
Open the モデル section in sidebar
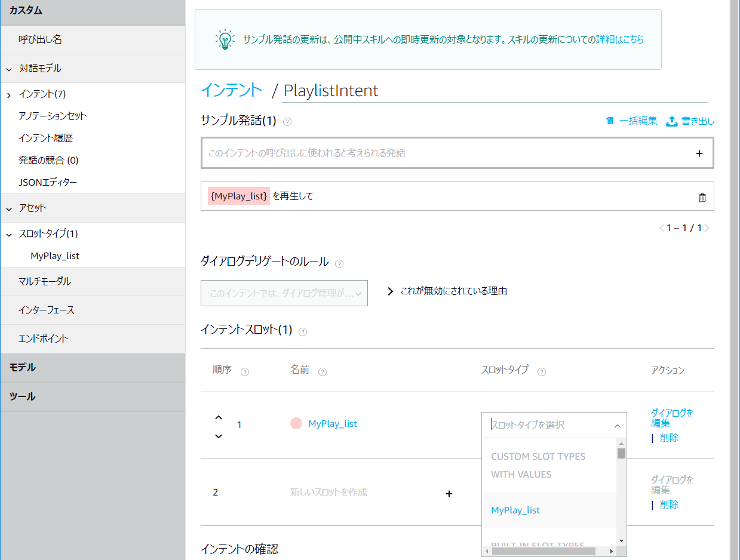[x=93, y=367]
